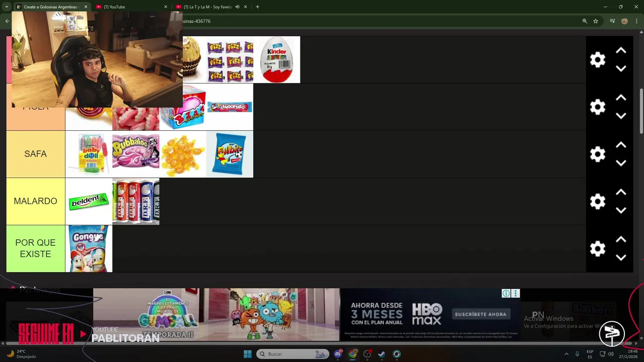Move the Bazooka gum tier row up
Viewport: 644px width, 362px height.
point(621,98)
